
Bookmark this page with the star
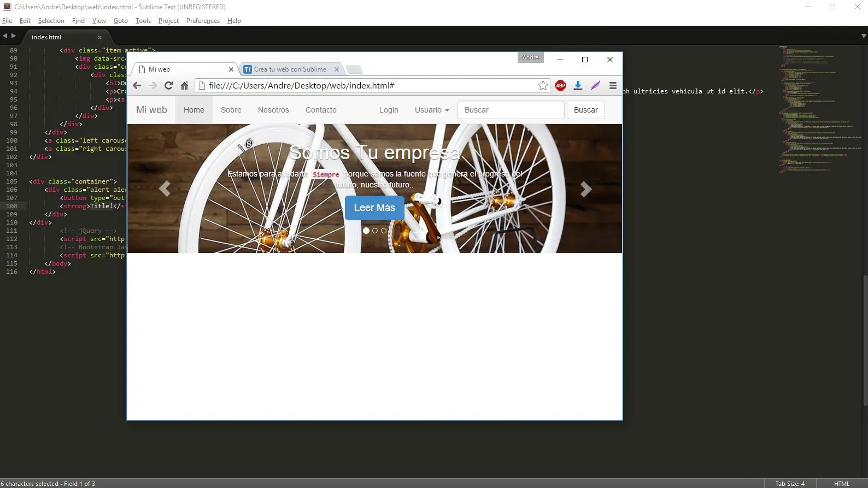coord(543,85)
